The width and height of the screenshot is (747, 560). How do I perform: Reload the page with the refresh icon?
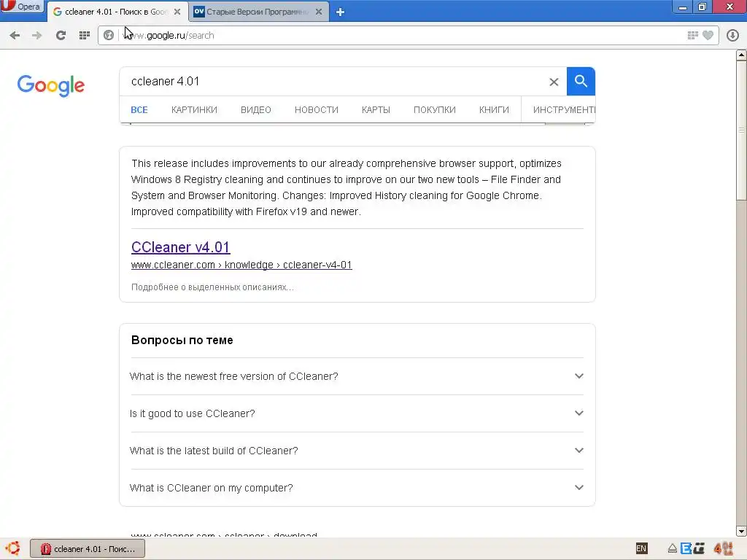pos(61,35)
